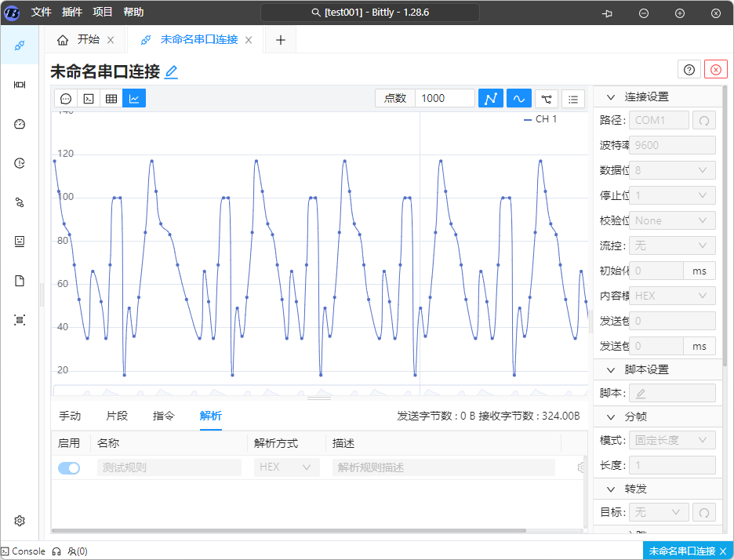The width and height of the screenshot is (734, 560).
Task: Select the line chart view icon
Action: (x=134, y=99)
